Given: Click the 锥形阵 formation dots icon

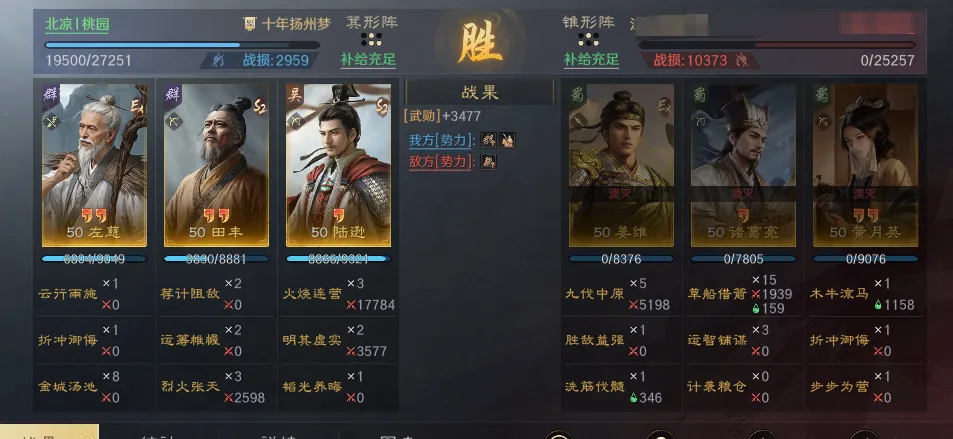Looking at the screenshot, I should (x=588, y=40).
